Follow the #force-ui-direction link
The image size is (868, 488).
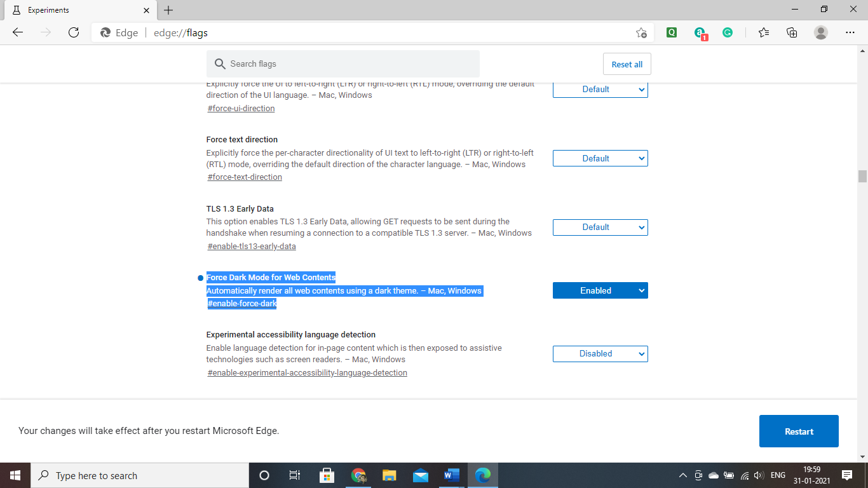241,108
